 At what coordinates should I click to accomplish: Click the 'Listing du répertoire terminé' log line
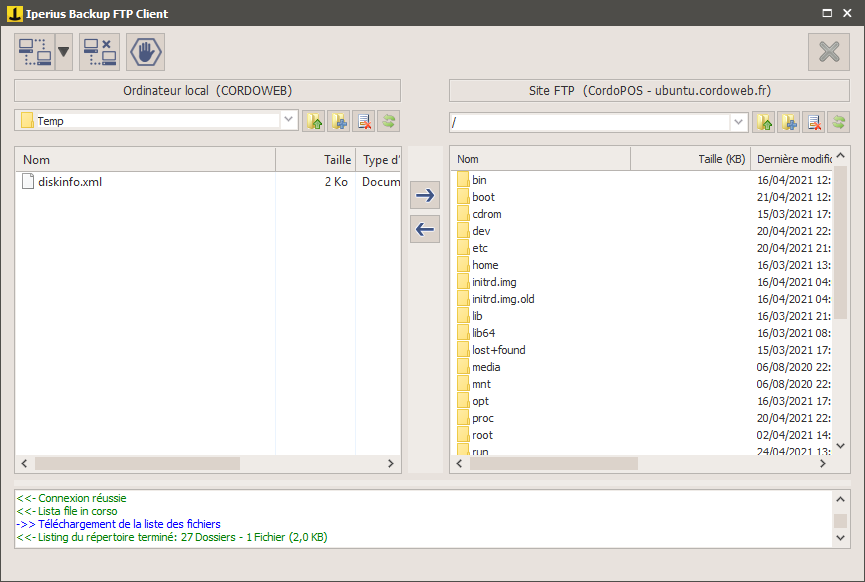(172, 537)
